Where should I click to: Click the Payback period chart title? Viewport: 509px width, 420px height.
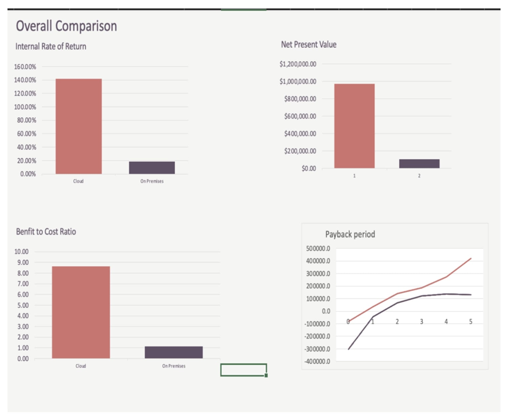[350, 234]
